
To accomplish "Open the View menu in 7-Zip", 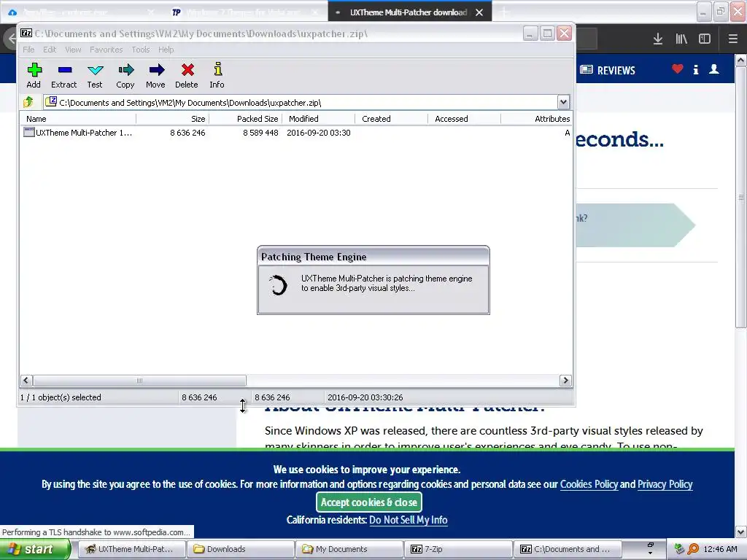I will [x=73, y=50].
